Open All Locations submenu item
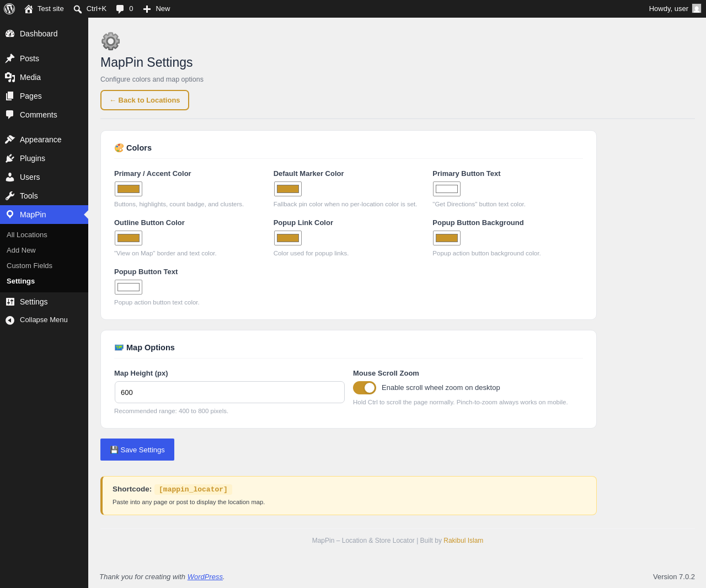 (44, 235)
